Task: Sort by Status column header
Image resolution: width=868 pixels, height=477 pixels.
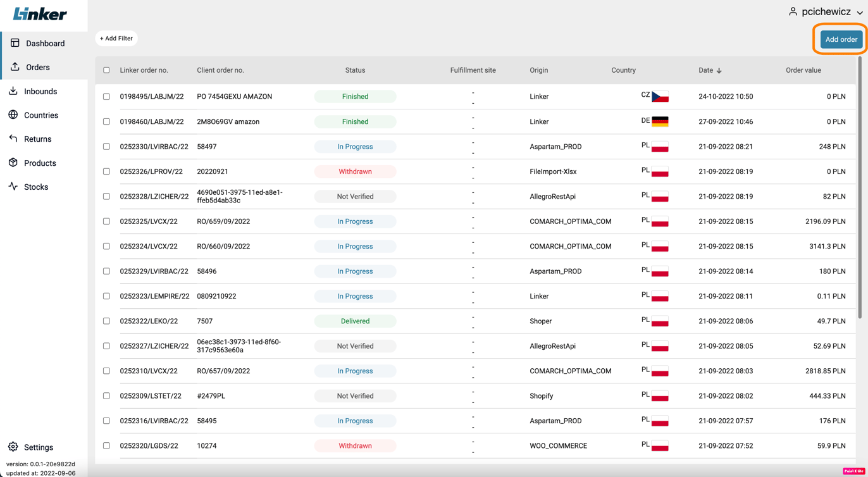Action: (x=355, y=70)
